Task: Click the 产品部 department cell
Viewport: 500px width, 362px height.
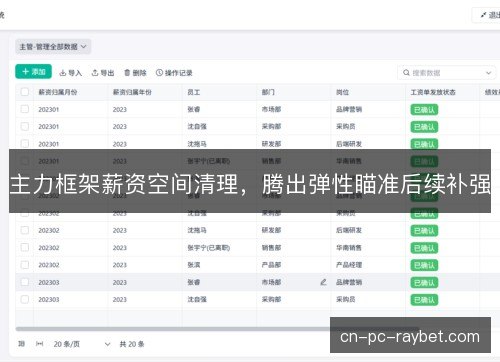Action: click(271, 265)
